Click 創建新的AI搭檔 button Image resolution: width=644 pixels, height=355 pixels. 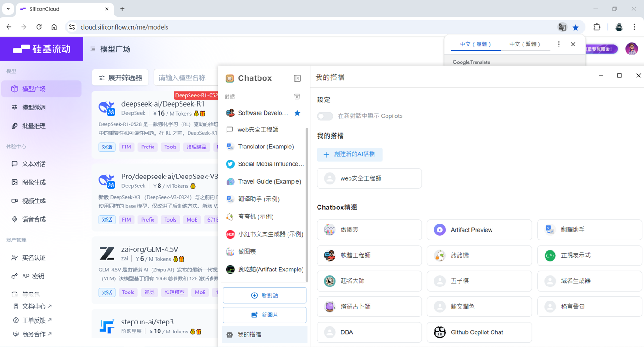click(x=349, y=154)
